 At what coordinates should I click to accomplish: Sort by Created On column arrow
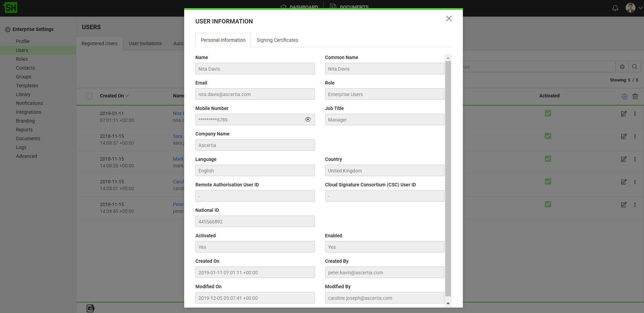[127, 96]
